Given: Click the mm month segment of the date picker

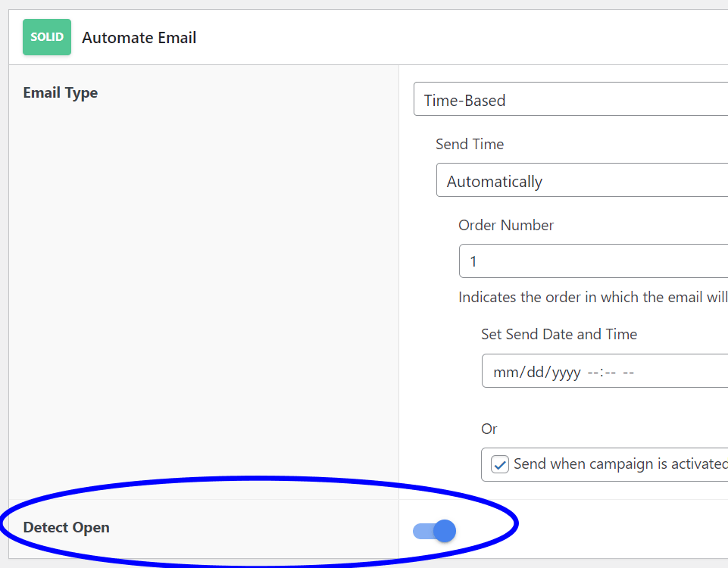Looking at the screenshot, I should [507, 371].
